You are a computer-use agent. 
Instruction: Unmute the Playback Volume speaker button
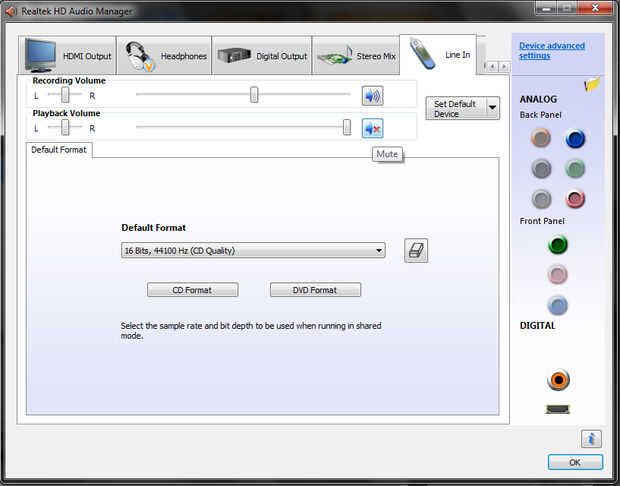point(372,128)
